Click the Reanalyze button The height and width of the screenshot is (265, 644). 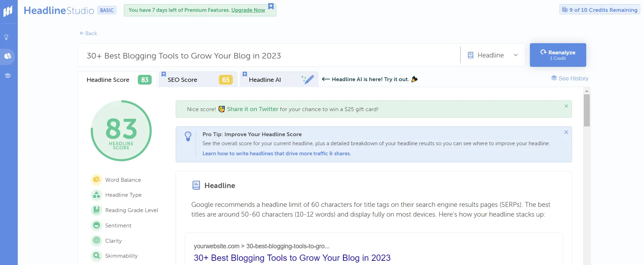558,55
